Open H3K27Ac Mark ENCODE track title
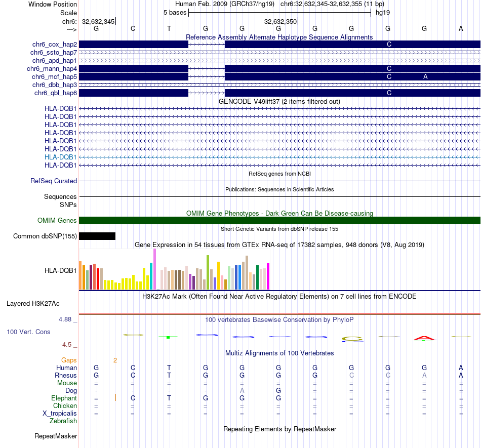This screenshot has width=481, height=448. click(x=279, y=297)
